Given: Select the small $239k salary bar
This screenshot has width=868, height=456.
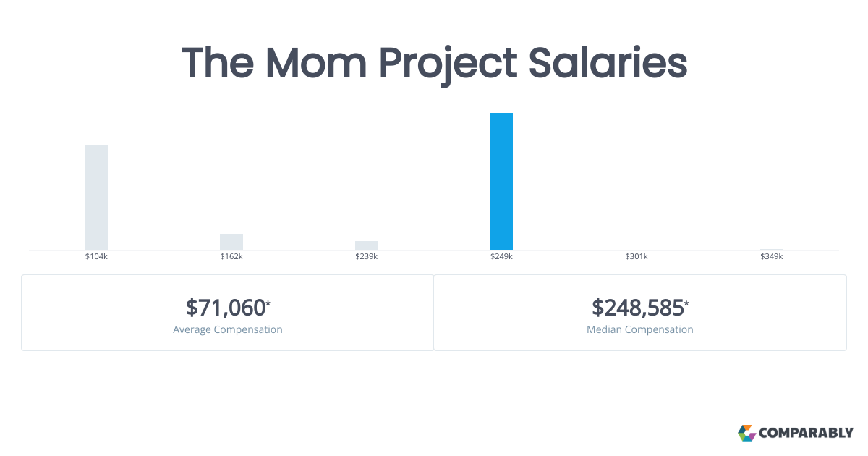Looking at the screenshot, I should (x=367, y=246).
